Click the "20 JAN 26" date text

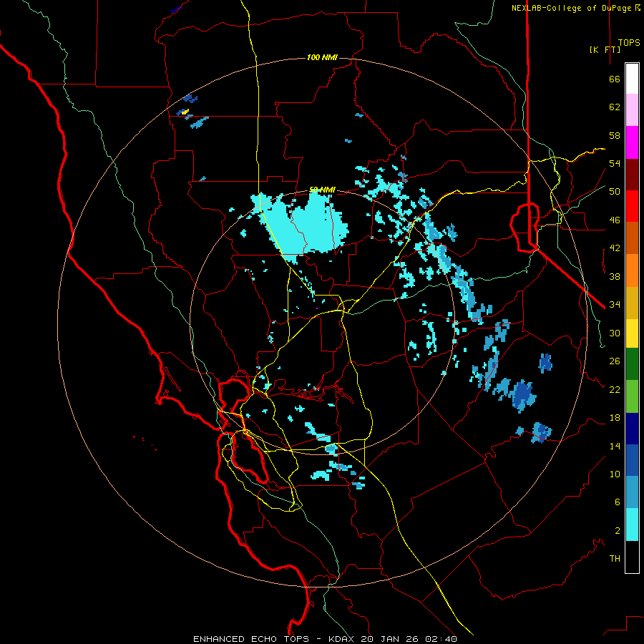click(x=390, y=639)
